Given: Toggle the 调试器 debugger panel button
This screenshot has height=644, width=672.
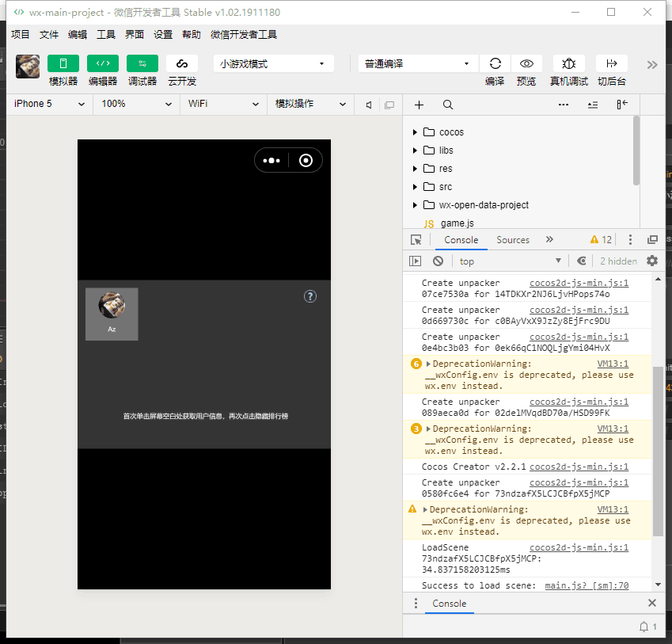Looking at the screenshot, I should point(142,63).
